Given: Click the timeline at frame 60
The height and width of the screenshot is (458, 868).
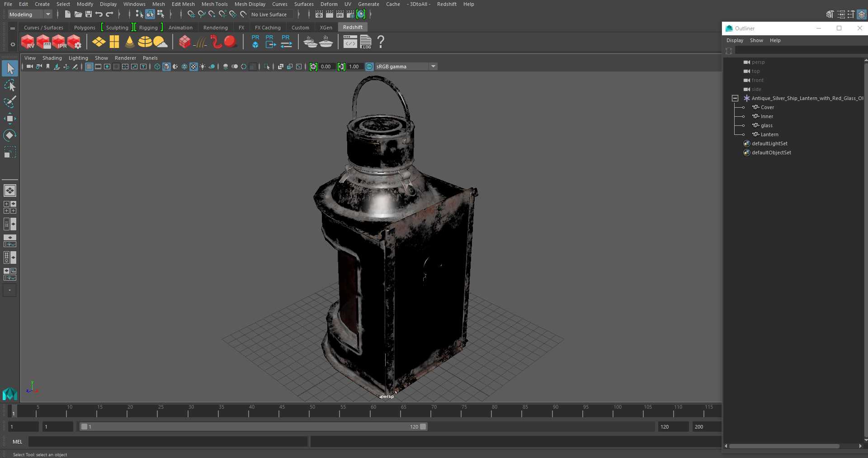Looking at the screenshot, I should pos(373,410).
